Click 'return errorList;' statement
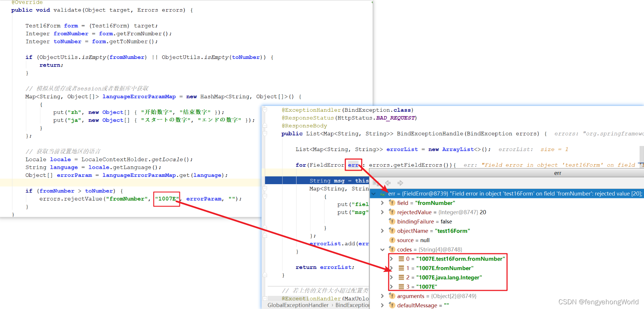Viewport: 644px width, 309px height. click(325, 267)
